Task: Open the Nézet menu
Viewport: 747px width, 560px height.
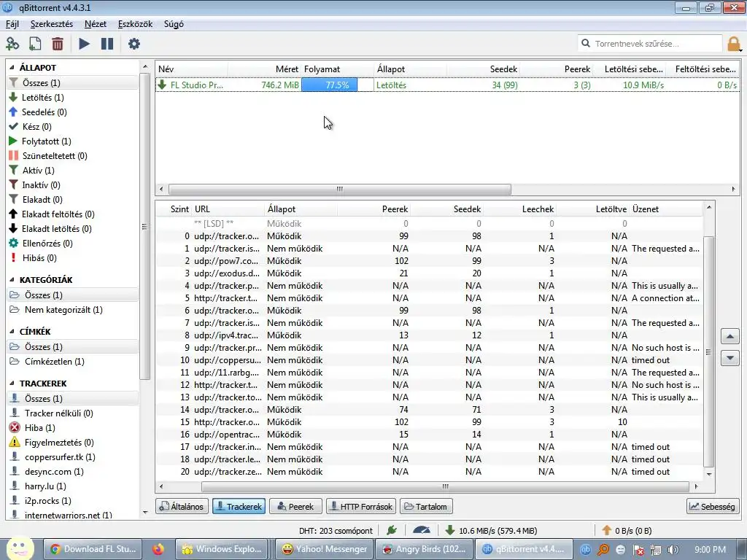Action: pyautogui.click(x=96, y=24)
